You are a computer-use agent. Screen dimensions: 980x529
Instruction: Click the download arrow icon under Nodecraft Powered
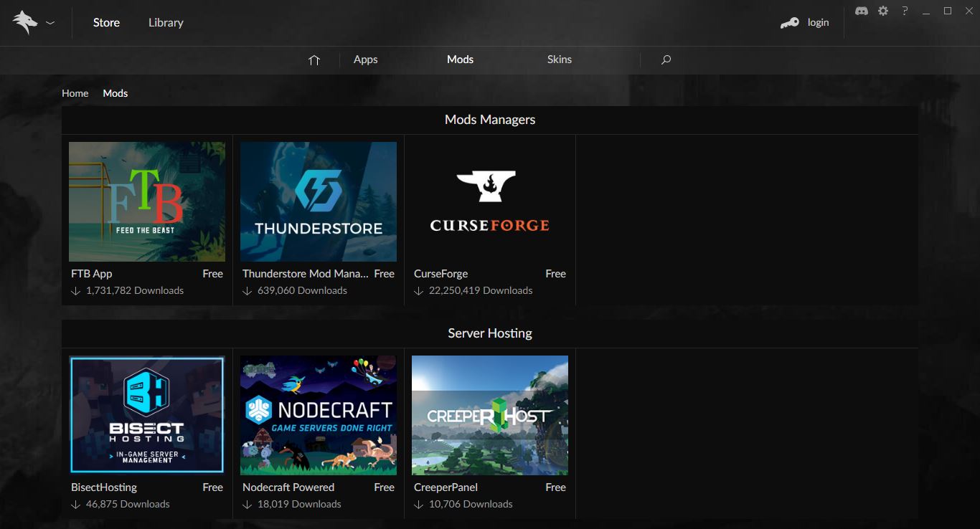pyautogui.click(x=247, y=505)
